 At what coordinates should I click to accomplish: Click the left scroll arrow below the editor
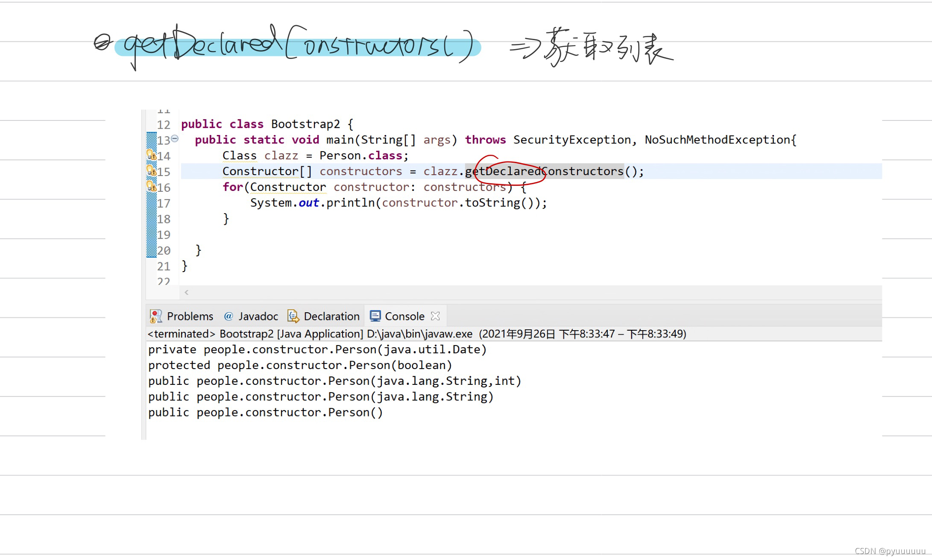tap(187, 293)
